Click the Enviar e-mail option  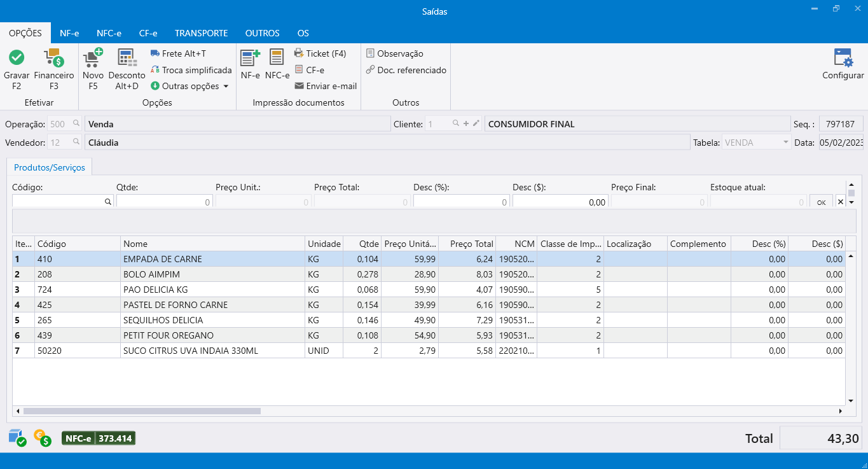(x=325, y=86)
